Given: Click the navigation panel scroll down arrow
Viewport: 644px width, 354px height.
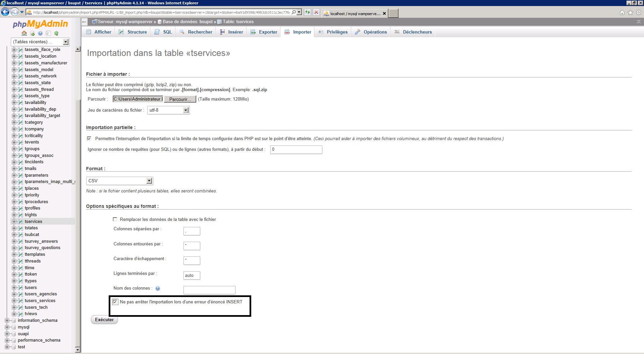Looking at the screenshot, I should tap(78, 350).
